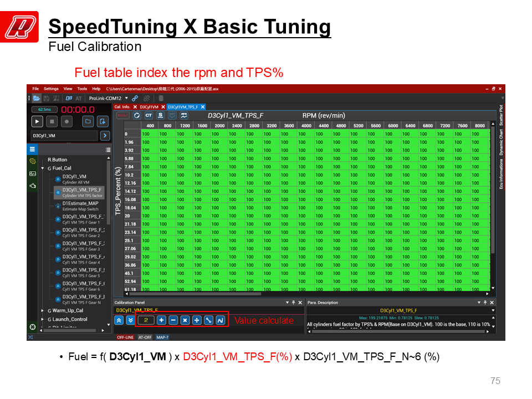Open the File menu
This screenshot has width=532, height=399.
point(35,89)
